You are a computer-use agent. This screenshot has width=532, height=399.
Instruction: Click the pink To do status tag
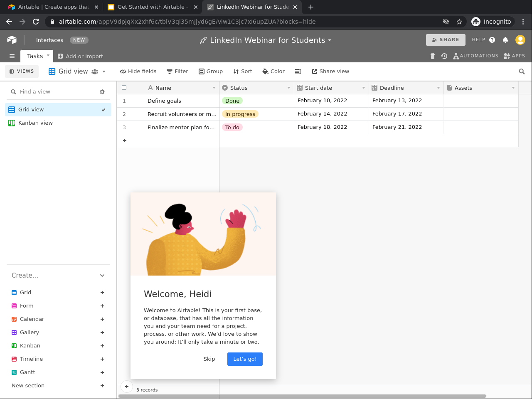click(x=232, y=127)
